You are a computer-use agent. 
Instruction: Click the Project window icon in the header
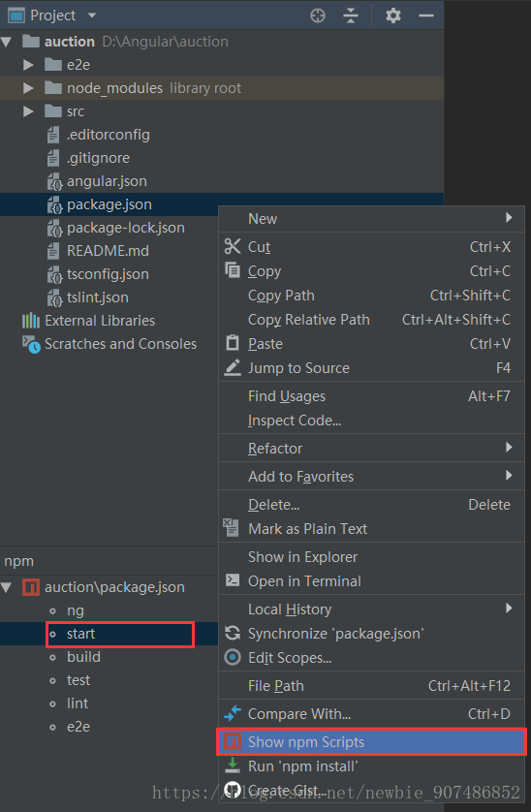point(16,16)
